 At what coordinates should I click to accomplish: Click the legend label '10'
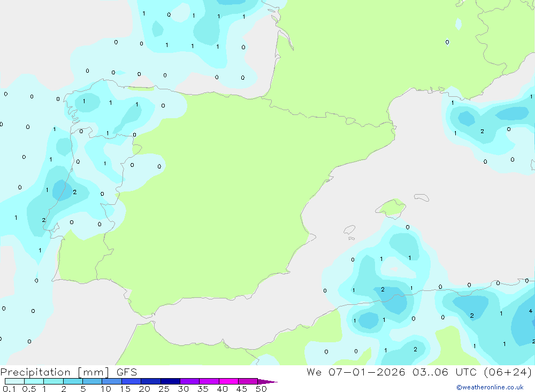(x=106, y=389)
